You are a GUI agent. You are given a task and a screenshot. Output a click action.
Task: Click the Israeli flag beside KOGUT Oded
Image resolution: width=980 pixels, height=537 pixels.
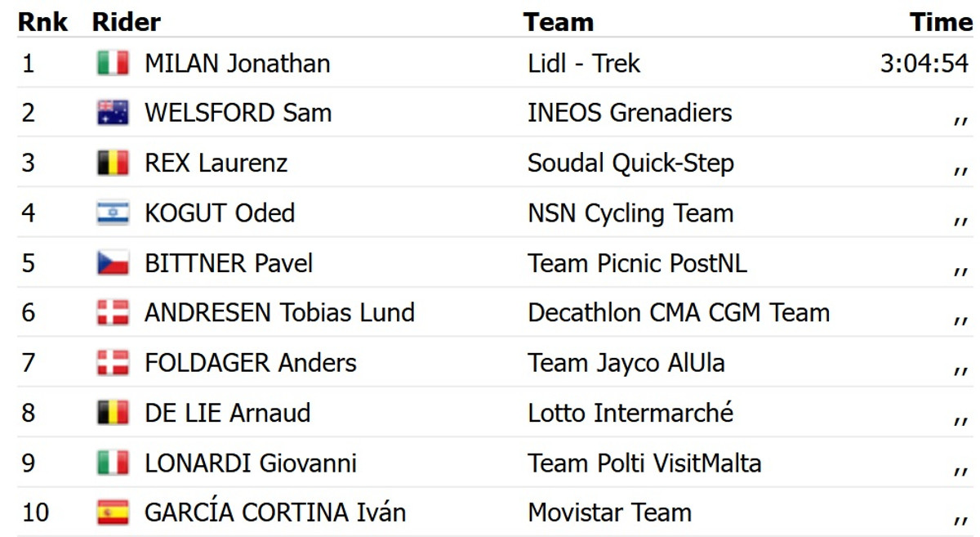[113, 213]
